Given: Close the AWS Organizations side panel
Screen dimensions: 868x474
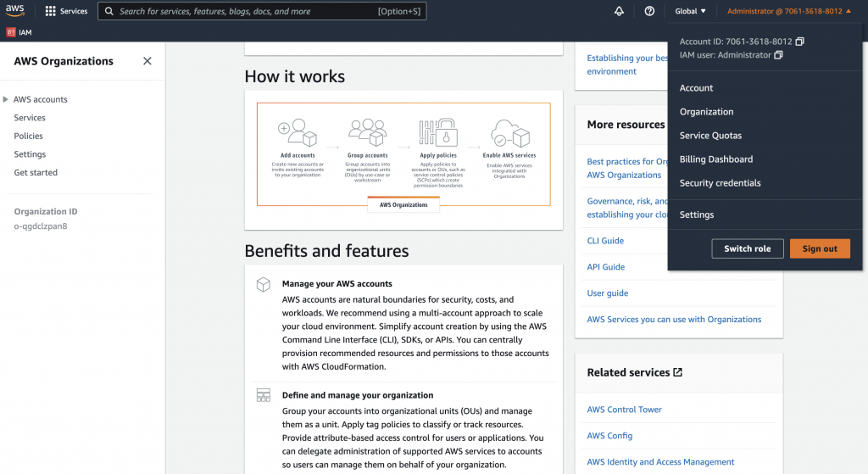Looking at the screenshot, I should click(x=147, y=61).
